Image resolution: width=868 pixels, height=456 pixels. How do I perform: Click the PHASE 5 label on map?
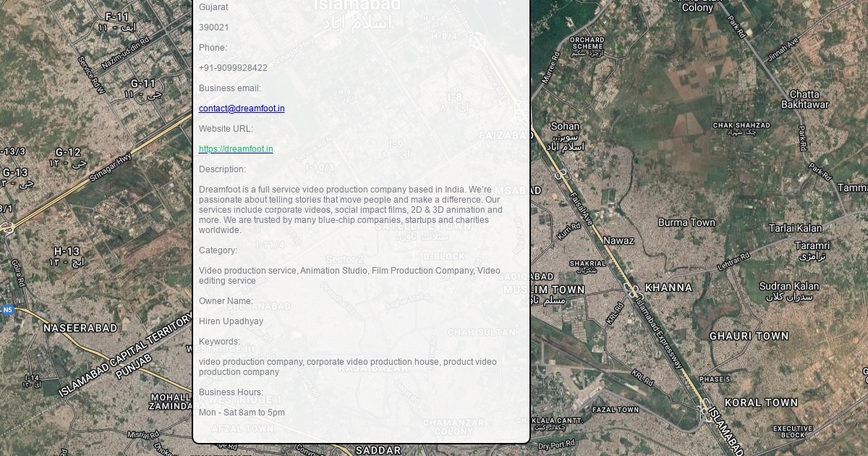coord(715,379)
